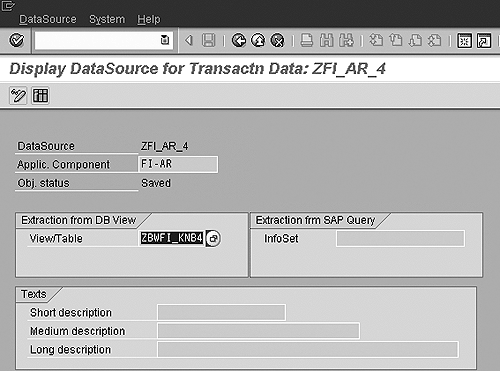Click the Long description field

pyautogui.click(x=308, y=350)
